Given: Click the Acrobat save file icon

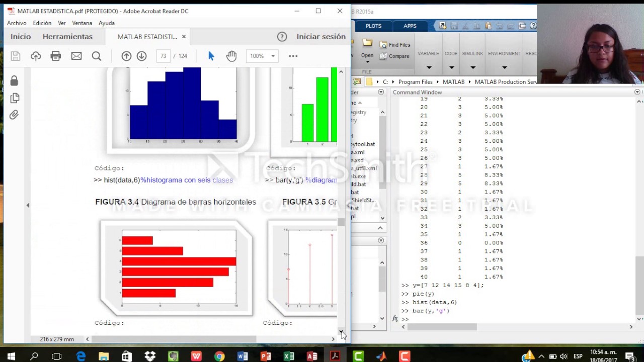Looking at the screenshot, I should (16, 56).
